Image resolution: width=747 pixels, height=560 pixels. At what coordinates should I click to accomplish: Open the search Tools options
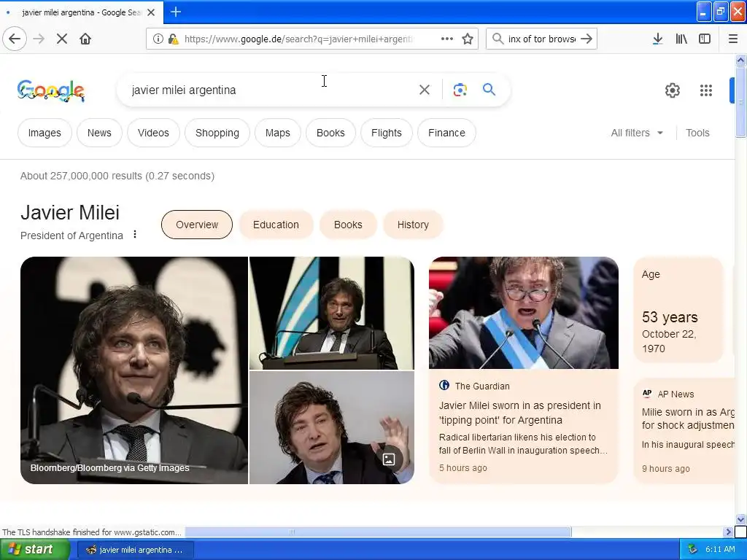[697, 133]
